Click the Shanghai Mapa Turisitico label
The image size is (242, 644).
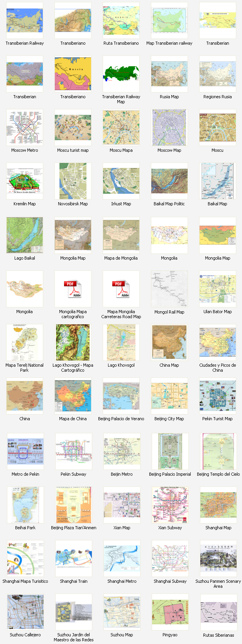tap(25, 581)
